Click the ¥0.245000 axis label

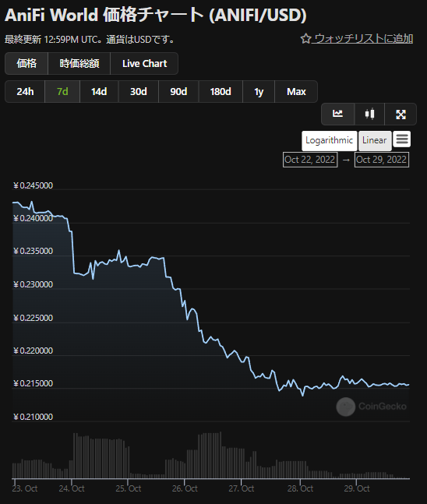pyautogui.click(x=33, y=185)
